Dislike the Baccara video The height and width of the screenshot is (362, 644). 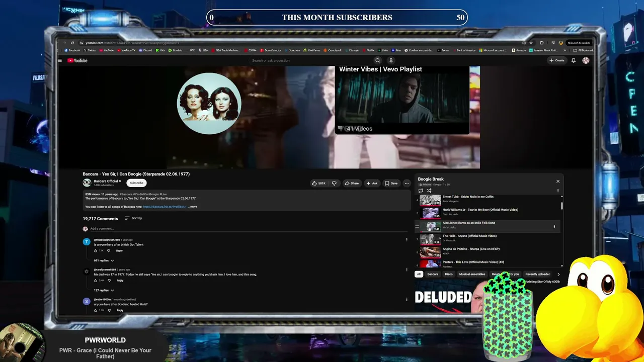click(334, 183)
